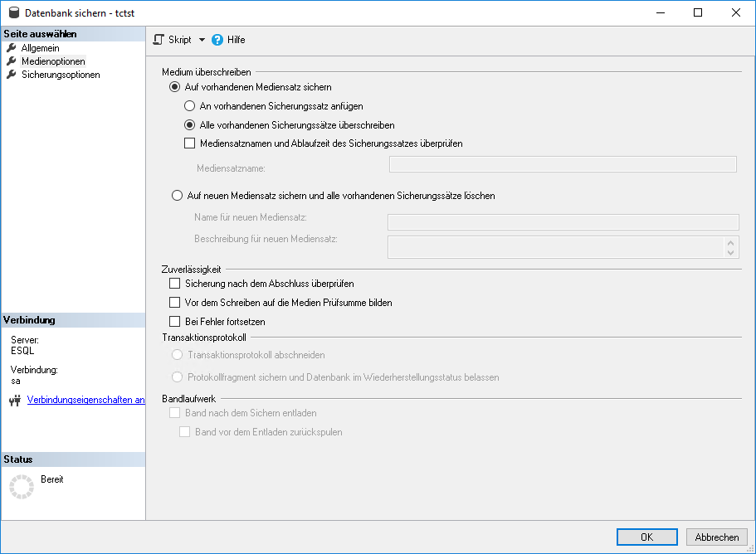Check Vor dem Schreiben Prüfsumme bilden
This screenshot has height=554, width=756.
coord(174,303)
